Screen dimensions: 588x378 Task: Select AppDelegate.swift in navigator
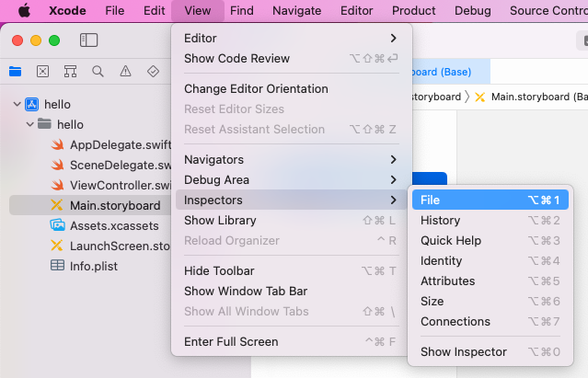[121, 145]
